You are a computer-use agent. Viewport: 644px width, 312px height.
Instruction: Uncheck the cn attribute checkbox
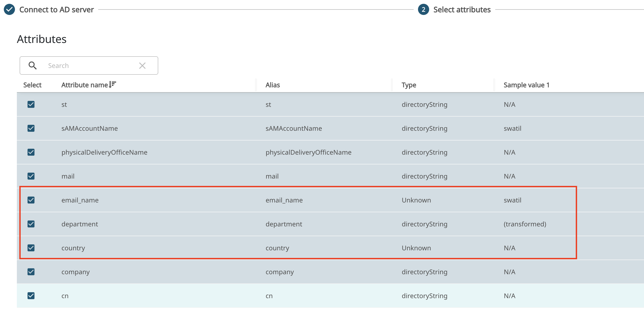coord(31,296)
